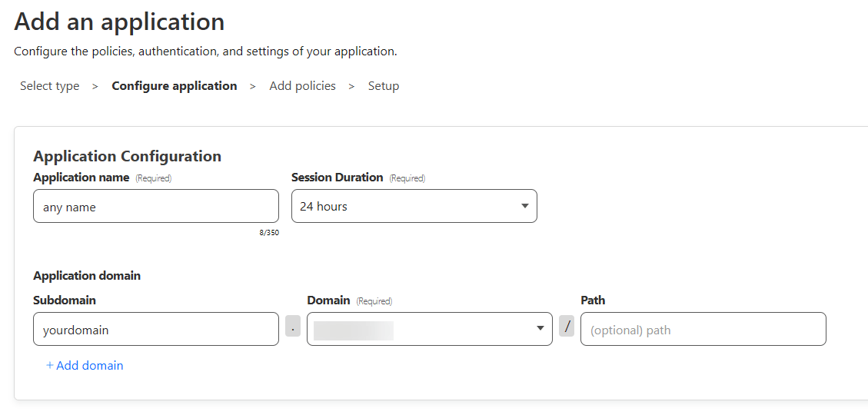This screenshot has width=868, height=415.
Task: Click the Application name input field
Action: pos(155,207)
